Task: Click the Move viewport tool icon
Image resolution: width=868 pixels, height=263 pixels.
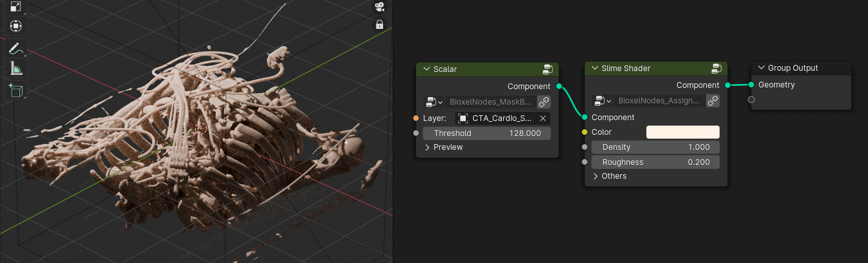Action: pos(16,26)
